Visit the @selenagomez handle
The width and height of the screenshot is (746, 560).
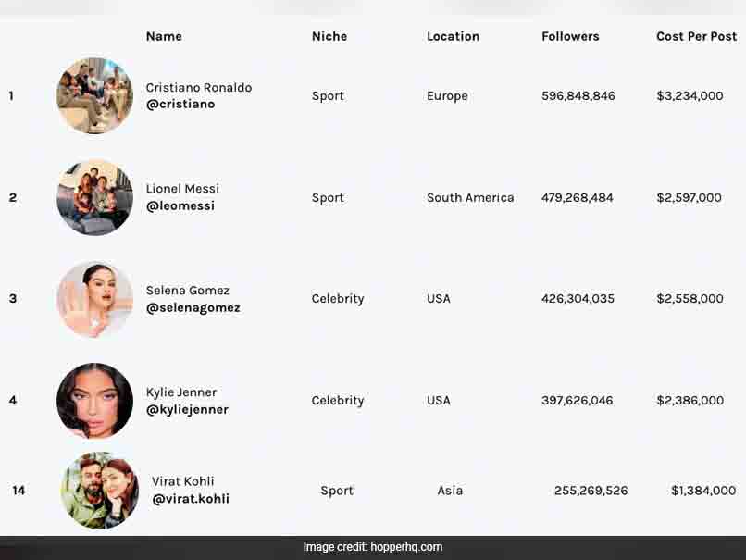(193, 308)
